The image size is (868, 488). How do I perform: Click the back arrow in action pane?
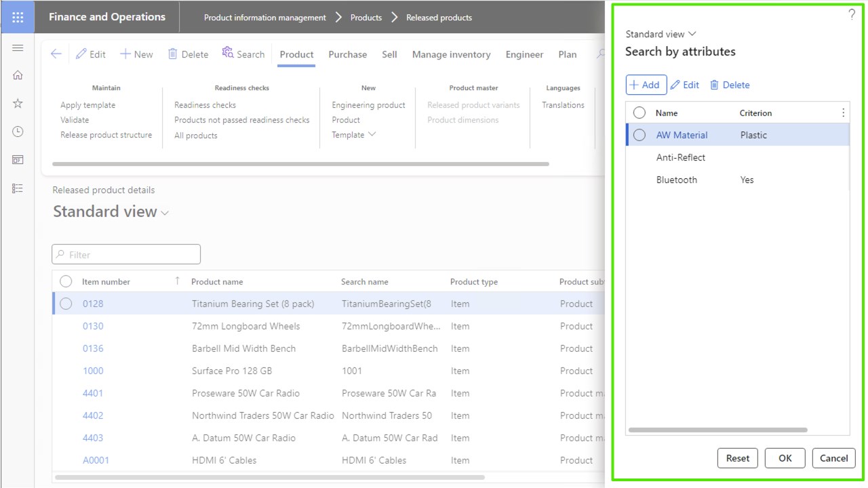click(x=56, y=54)
